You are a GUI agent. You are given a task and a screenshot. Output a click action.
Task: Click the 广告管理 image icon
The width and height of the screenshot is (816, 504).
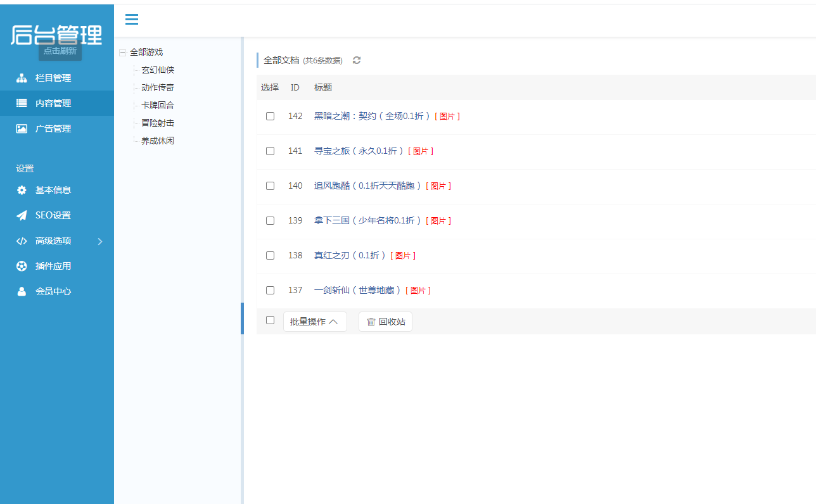point(22,129)
